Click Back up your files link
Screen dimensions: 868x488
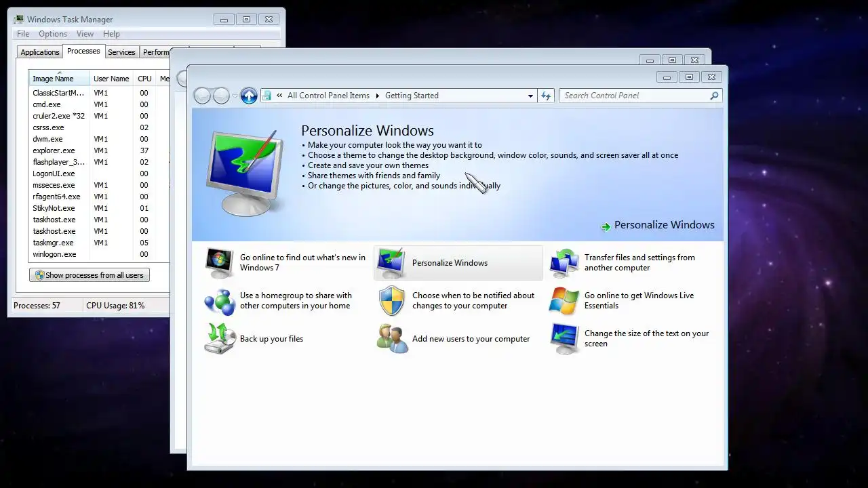271,339
